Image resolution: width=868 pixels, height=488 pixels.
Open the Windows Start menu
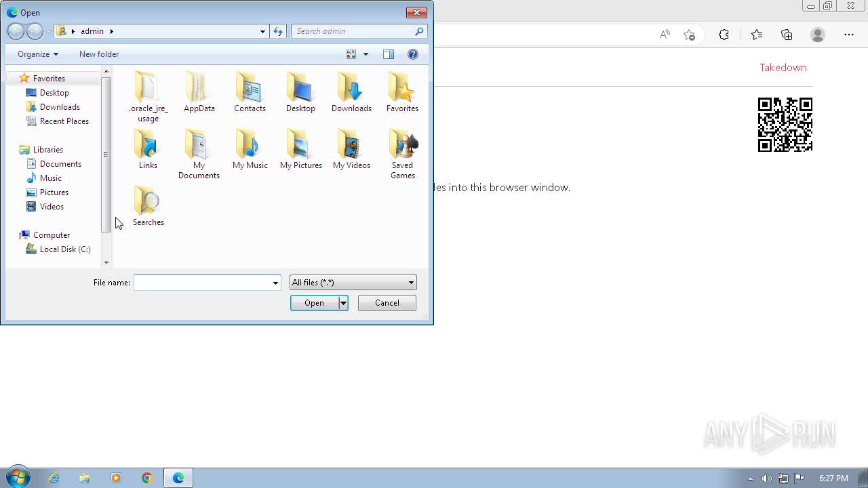(17, 478)
